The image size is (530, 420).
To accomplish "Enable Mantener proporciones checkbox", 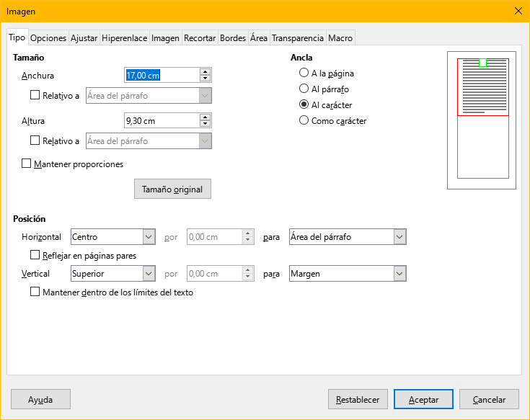I will [27, 164].
